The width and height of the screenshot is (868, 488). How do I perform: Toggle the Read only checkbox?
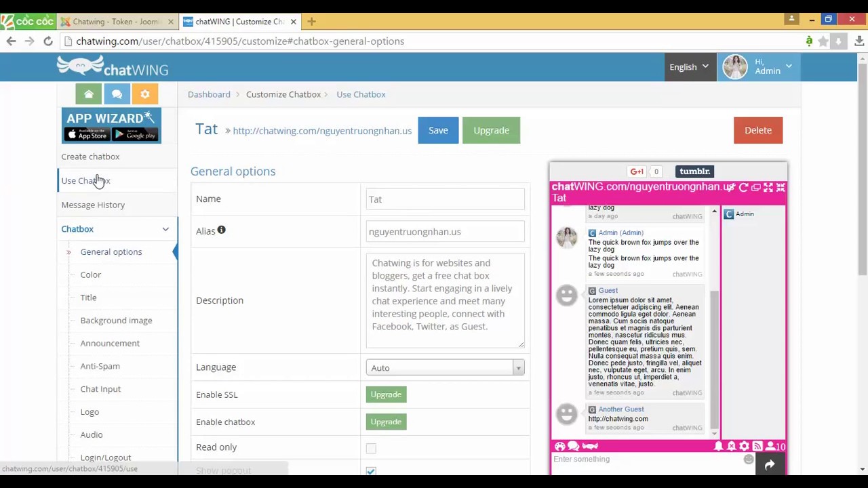371,448
